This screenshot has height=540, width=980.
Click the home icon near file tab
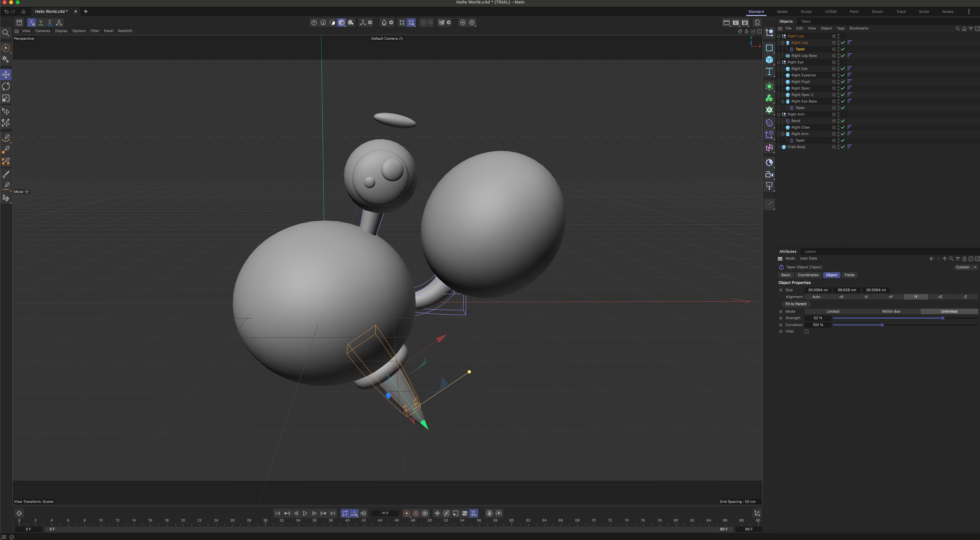24,11
